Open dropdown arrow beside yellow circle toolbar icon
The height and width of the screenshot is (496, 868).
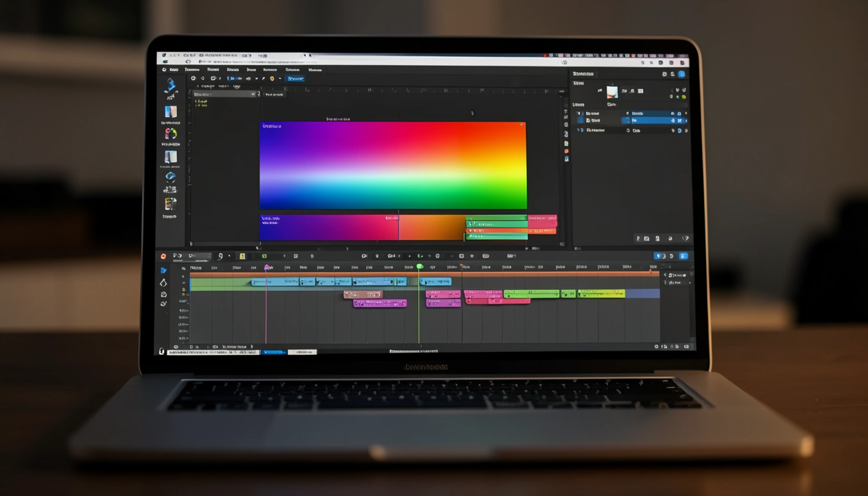tap(280, 79)
